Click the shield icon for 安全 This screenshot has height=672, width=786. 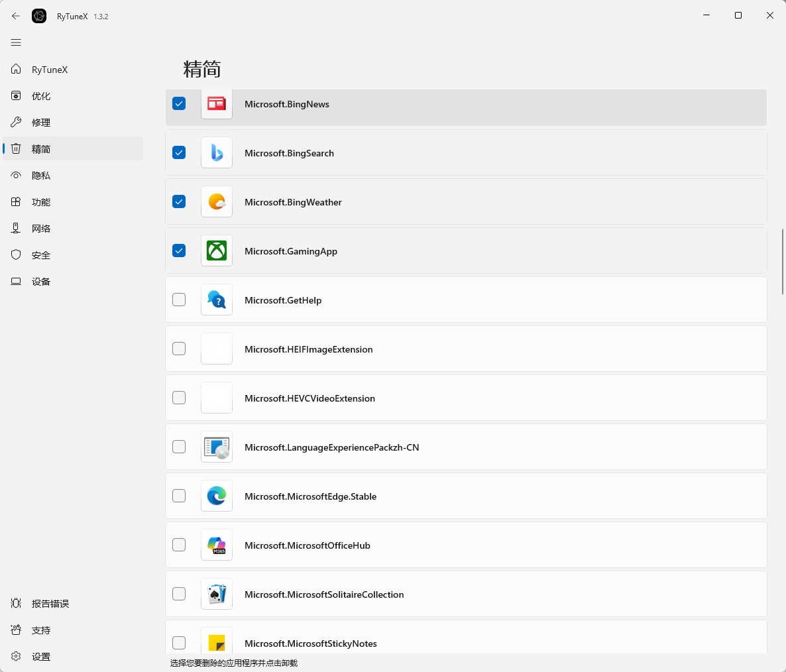pos(16,255)
